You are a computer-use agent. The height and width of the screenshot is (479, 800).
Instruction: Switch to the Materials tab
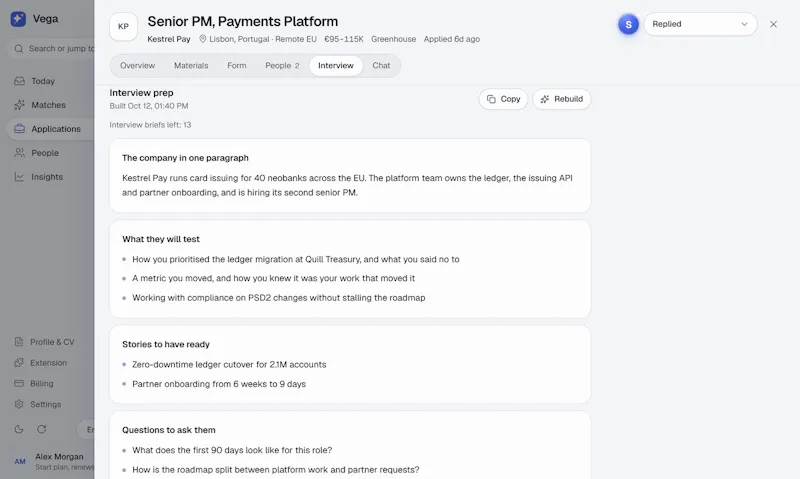[191, 66]
